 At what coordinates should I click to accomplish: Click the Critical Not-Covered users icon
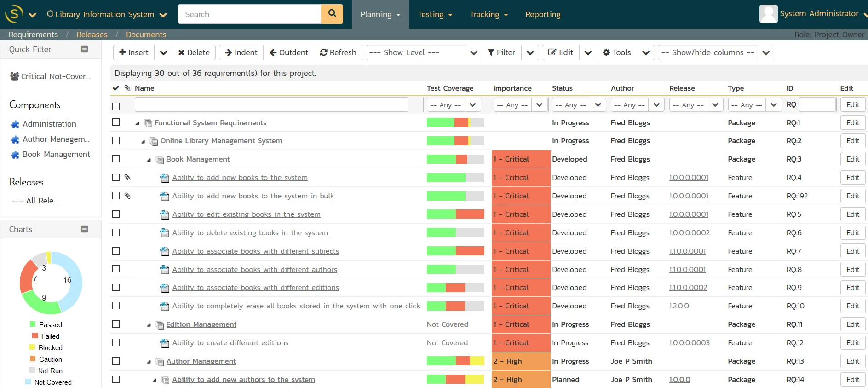pyautogui.click(x=15, y=76)
